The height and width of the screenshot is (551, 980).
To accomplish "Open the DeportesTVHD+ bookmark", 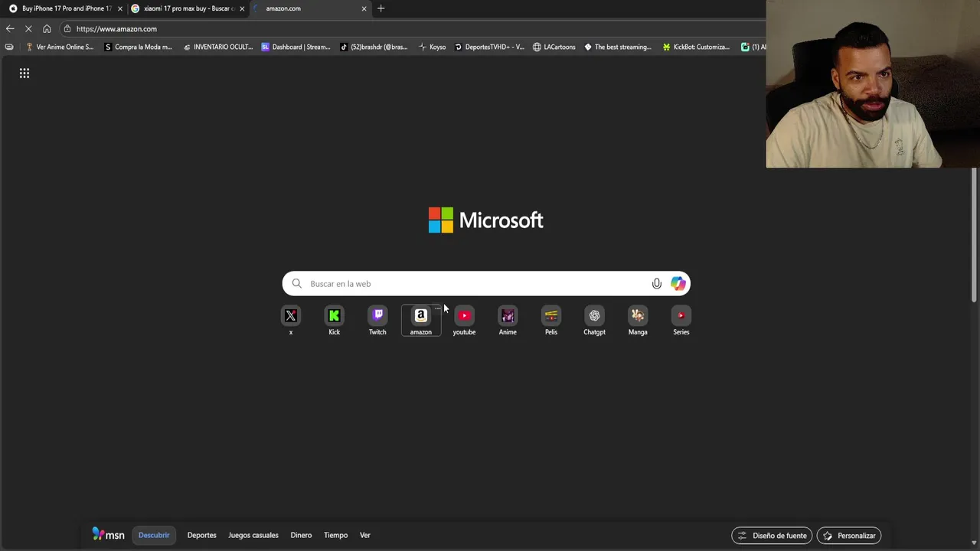I will (x=489, y=47).
